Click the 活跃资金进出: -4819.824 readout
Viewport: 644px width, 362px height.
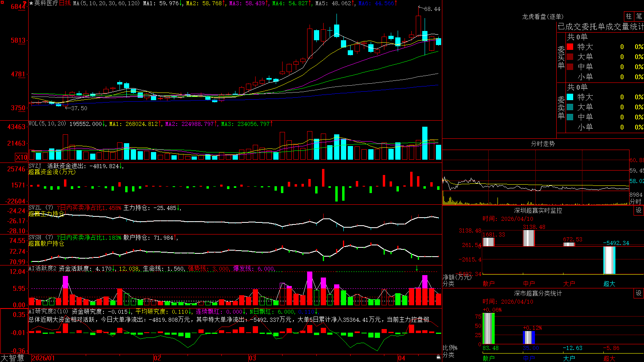pyautogui.click(x=83, y=166)
